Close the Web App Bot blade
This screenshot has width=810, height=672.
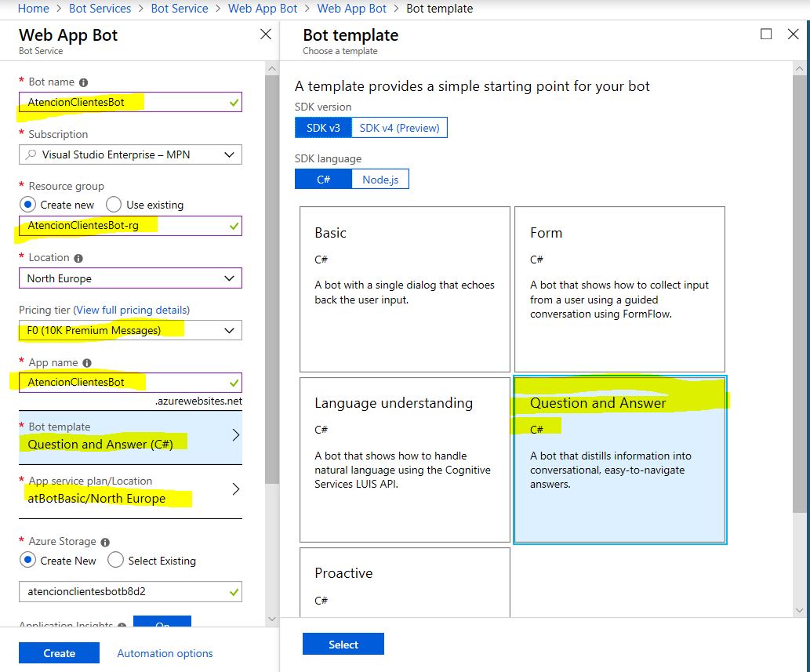tap(266, 35)
